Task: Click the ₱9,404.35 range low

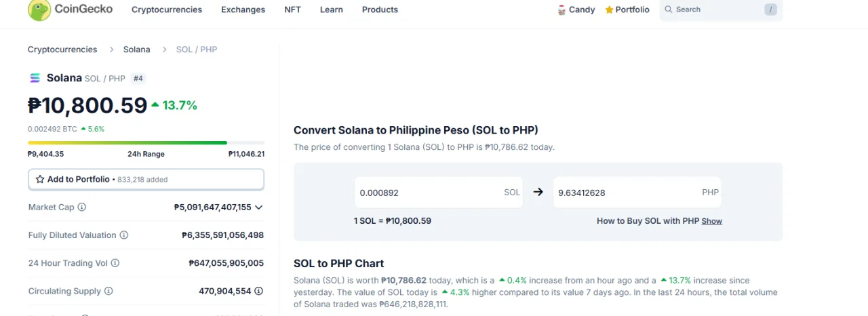Action: pos(46,154)
